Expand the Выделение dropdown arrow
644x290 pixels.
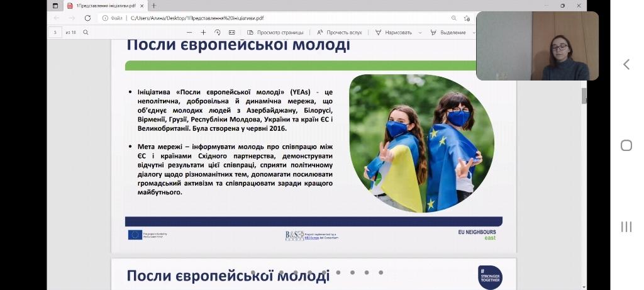[472, 32]
